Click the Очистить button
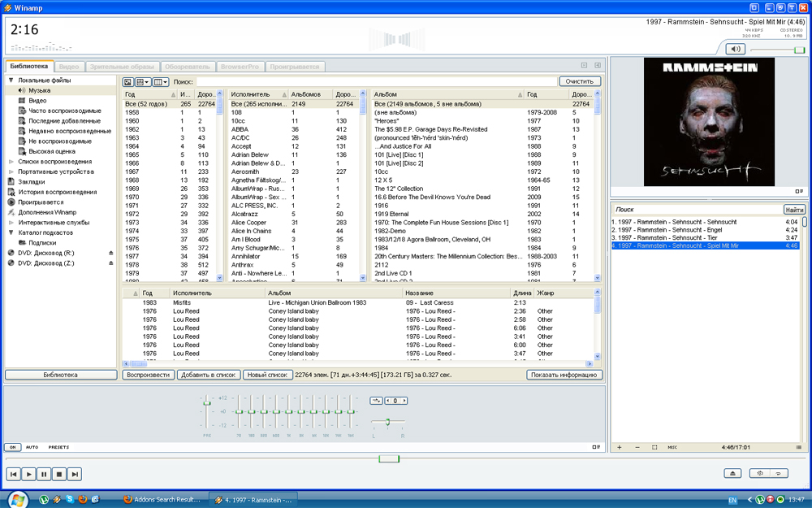Image resolution: width=812 pixels, height=508 pixels. coord(580,81)
